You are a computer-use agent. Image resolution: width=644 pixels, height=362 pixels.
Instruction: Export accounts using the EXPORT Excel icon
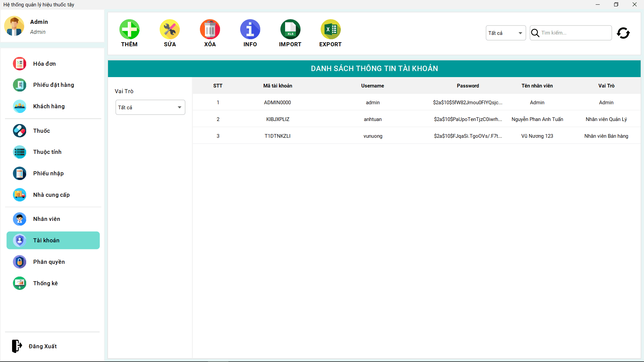[330, 29]
